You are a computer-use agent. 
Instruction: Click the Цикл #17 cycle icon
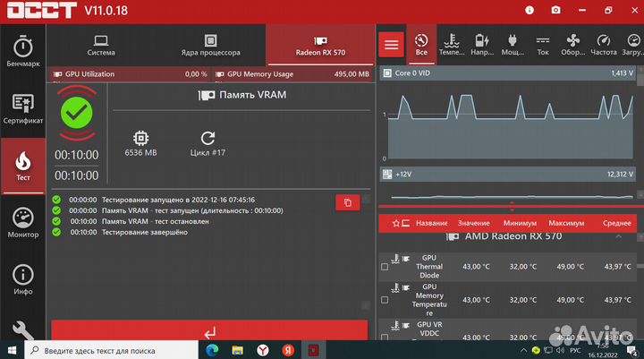pos(208,138)
